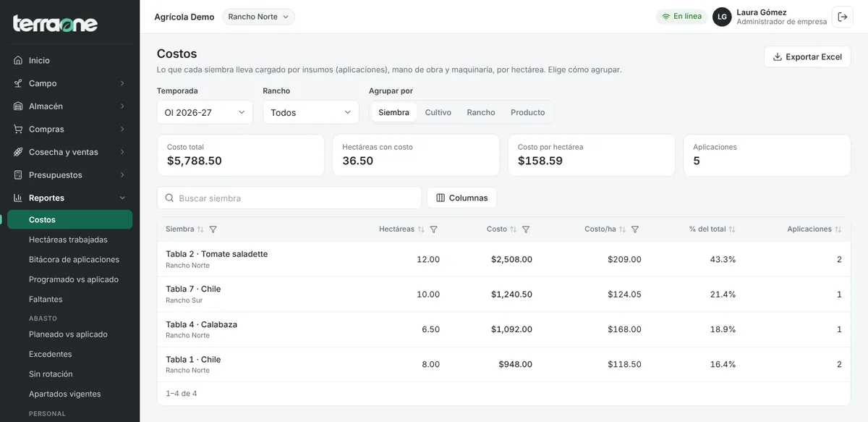Screen dimensions: 868x422
Task: Open the Rancho filter dropdown
Action: tap(311, 112)
